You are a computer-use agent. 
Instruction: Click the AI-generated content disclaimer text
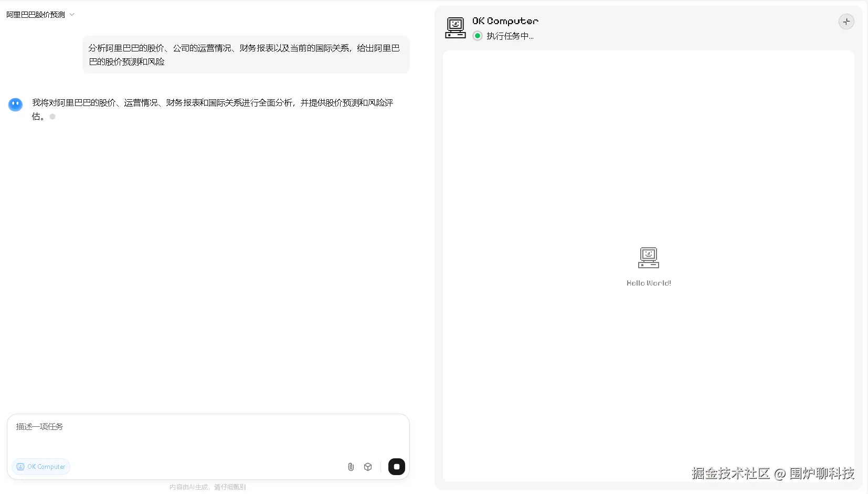(x=207, y=486)
